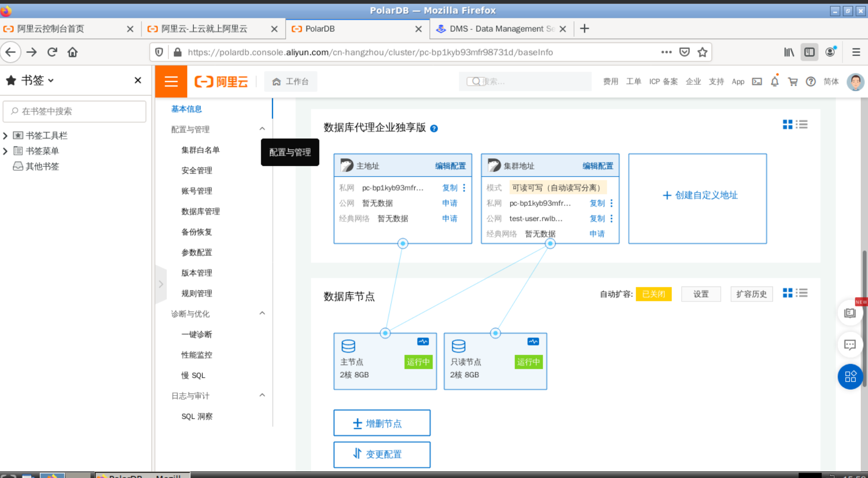Open the Aliyun hamburger navigation menu
Image resolution: width=868 pixels, height=478 pixels.
pyautogui.click(x=171, y=82)
